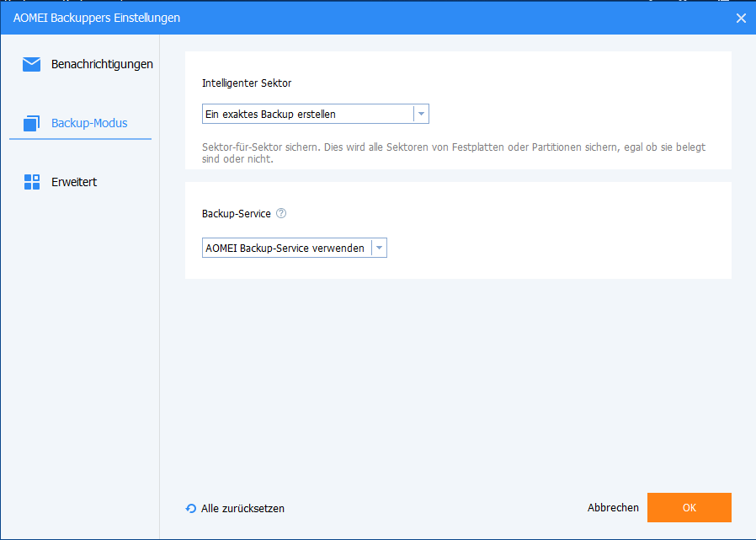The height and width of the screenshot is (540, 756).
Task: Expand the 'Ein exaktes Backup erstellen' dropdown arrow
Action: tap(421, 114)
